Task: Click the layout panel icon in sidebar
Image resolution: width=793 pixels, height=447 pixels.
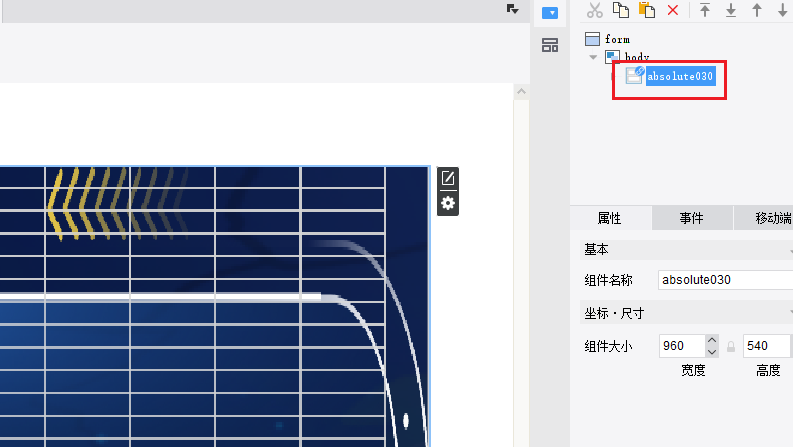Action: [550, 45]
